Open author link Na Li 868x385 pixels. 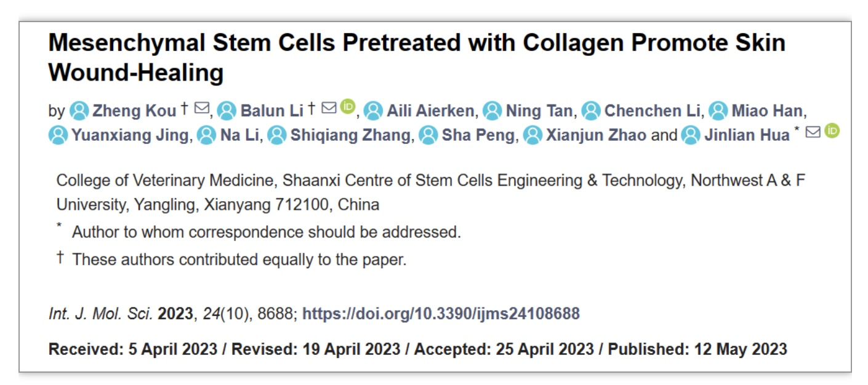[x=239, y=135]
